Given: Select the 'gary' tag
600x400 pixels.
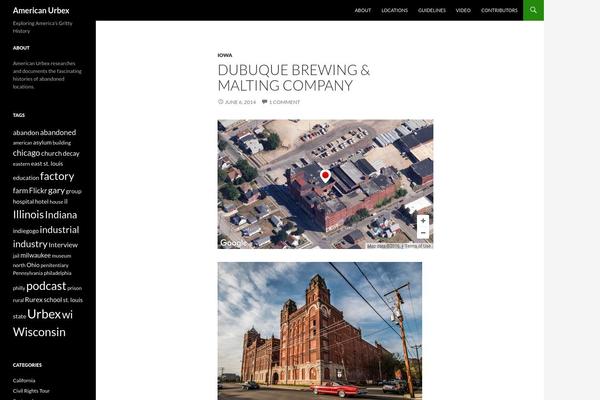Looking at the screenshot, I should (x=56, y=191).
